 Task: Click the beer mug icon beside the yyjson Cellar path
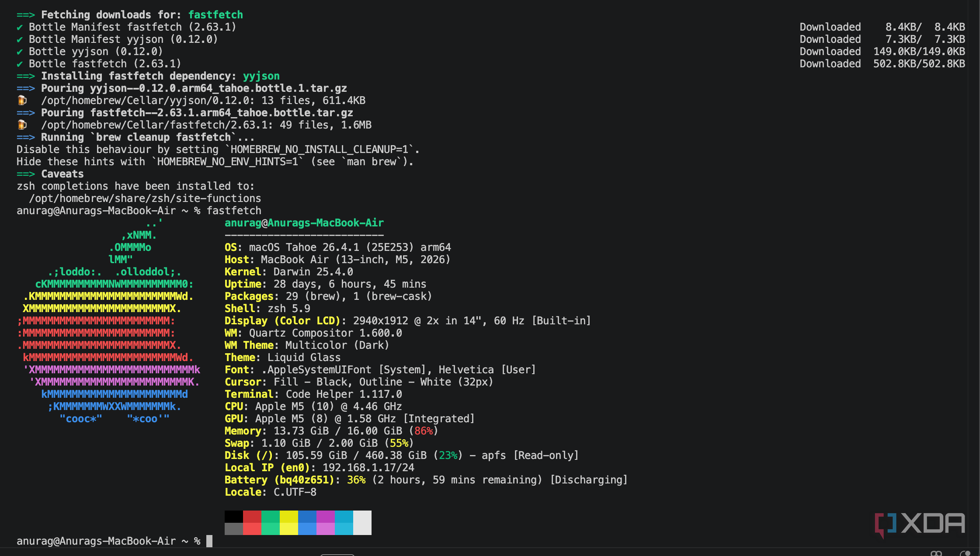(x=22, y=101)
